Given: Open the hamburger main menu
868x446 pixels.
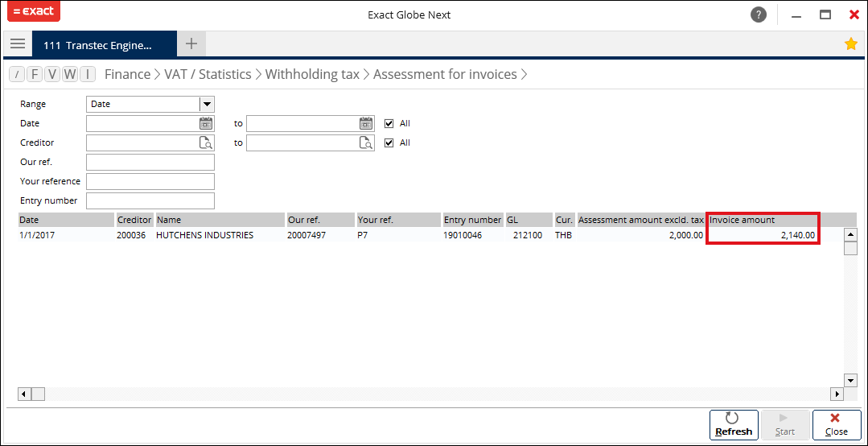Looking at the screenshot, I should 18,43.
